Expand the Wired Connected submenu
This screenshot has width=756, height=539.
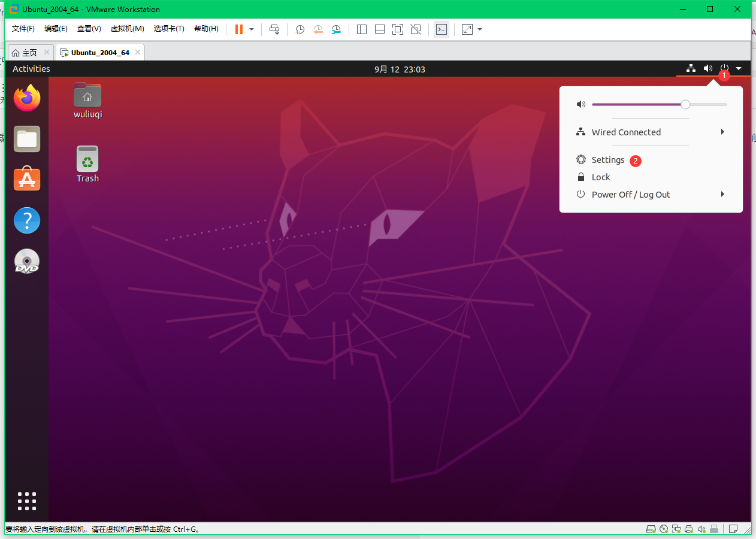pyautogui.click(x=651, y=132)
